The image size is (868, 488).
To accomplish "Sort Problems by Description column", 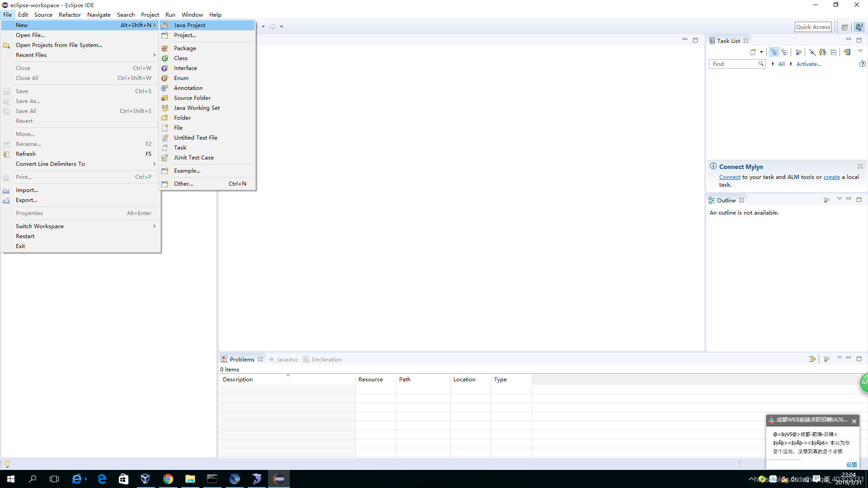I will point(288,380).
